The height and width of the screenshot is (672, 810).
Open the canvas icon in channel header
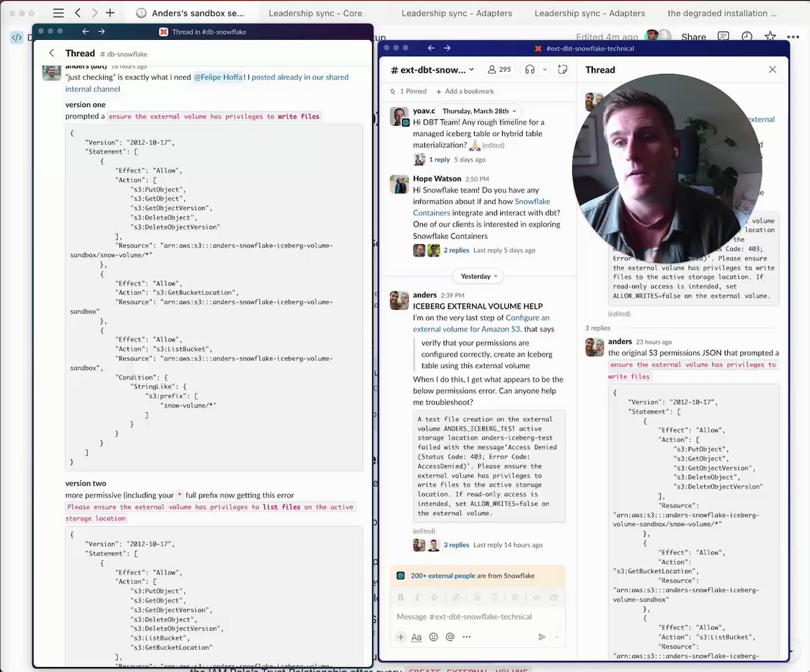point(563,70)
